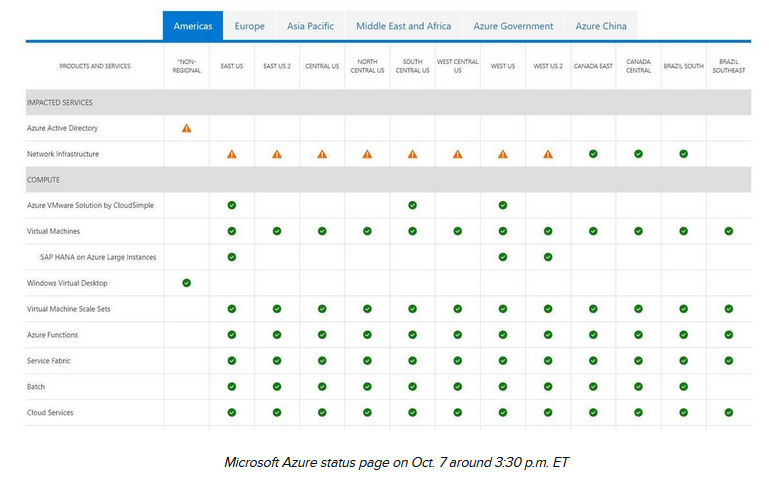Click the Brazil Southeast column header

pos(729,66)
